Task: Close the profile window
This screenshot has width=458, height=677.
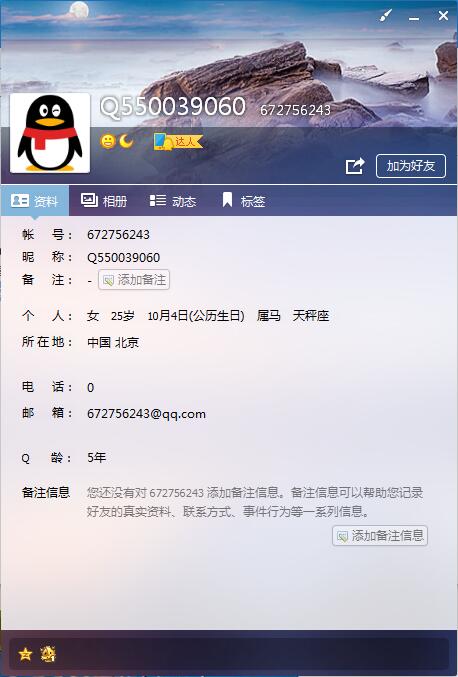Action: pyautogui.click(x=443, y=16)
